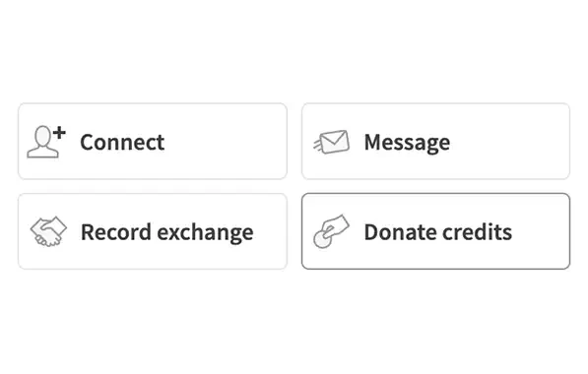Click the "Donate credits" text label
Viewport: 588px width, 374px height.
pos(437,232)
